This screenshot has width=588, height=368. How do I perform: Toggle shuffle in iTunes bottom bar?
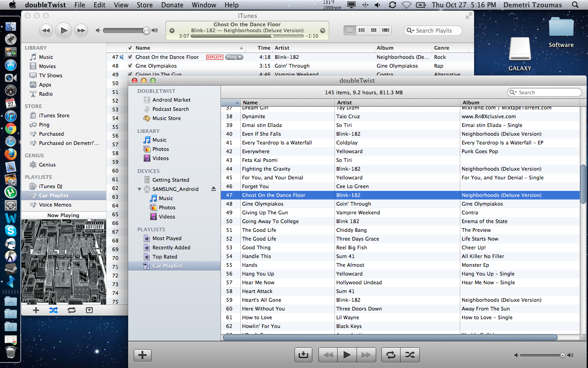tap(54, 310)
